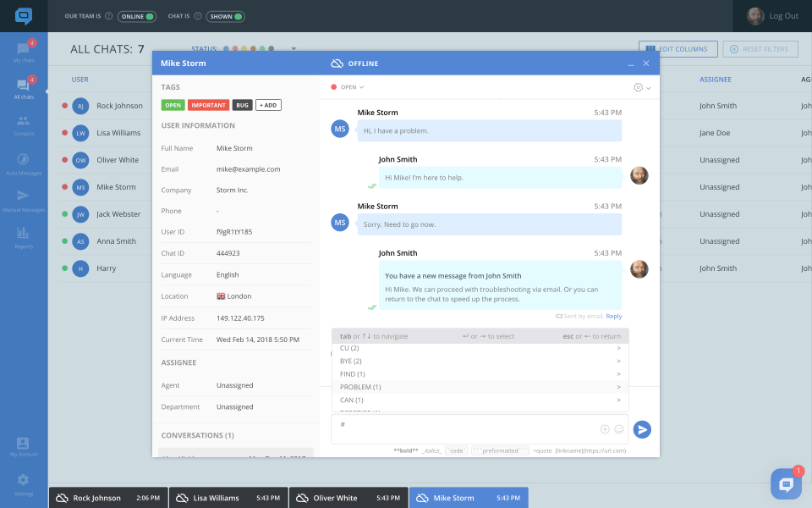Open Settings in the sidebar
The width and height of the screenshot is (812, 508).
click(x=24, y=484)
